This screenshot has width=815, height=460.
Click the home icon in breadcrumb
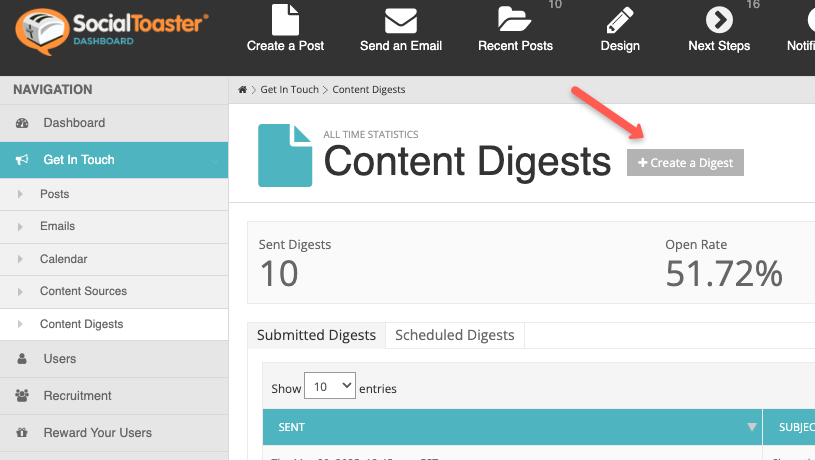pyautogui.click(x=242, y=89)
